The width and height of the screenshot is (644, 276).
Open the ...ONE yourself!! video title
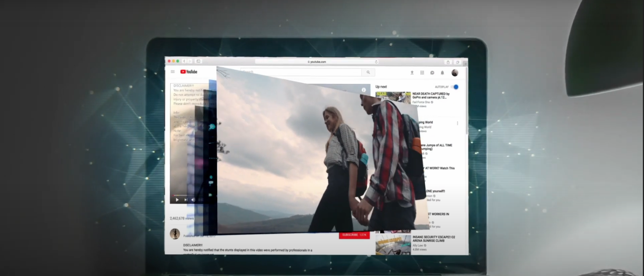coord(435,191)
